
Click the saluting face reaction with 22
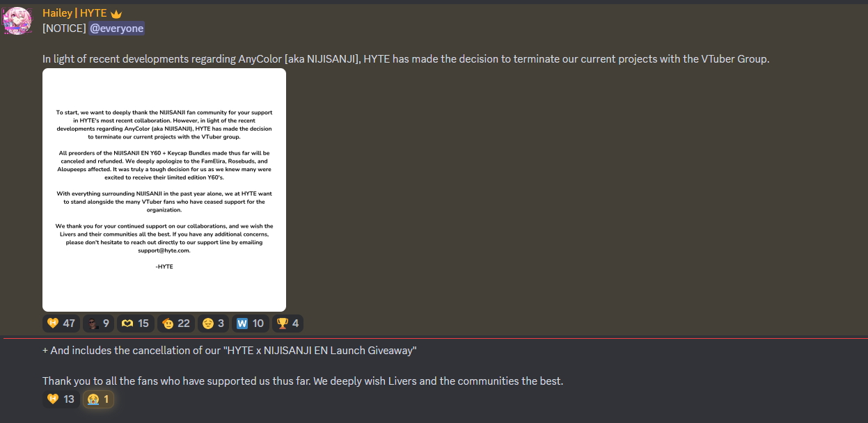175,324
